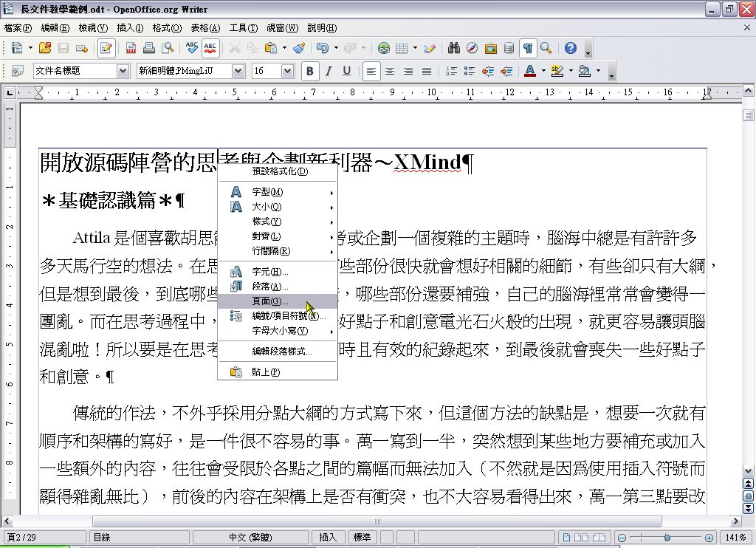The image size is (756, 548).
Task: Select 頁面(G)... in the context menu
Action: click(x=278, y=301)
